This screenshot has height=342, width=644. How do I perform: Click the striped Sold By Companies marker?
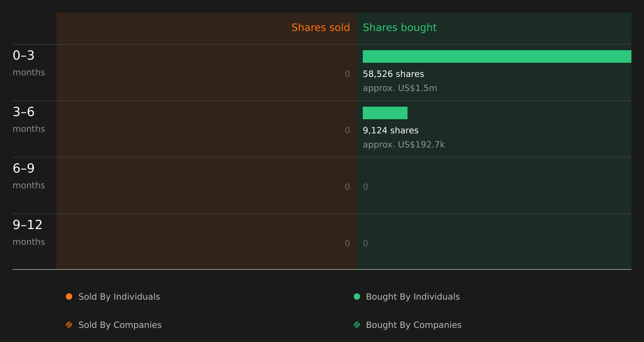coord(69,325)
